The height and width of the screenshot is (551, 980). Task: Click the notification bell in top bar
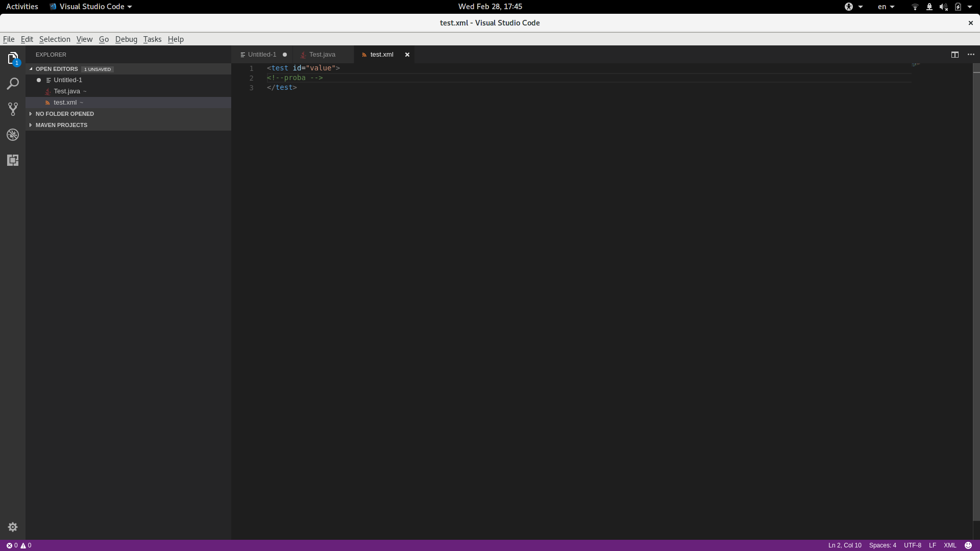point(929,7)
